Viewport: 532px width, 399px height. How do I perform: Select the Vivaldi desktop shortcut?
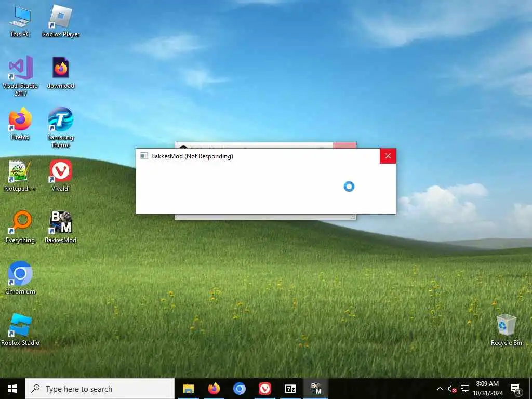pos(61,176)
